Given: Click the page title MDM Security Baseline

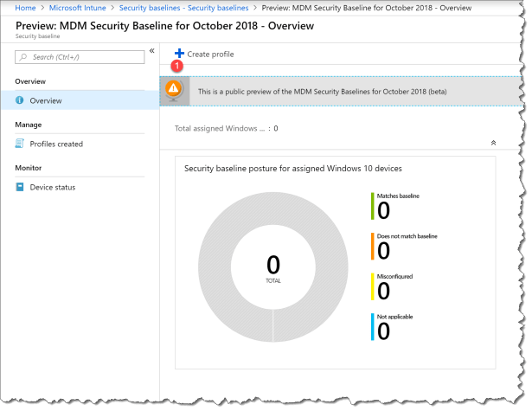Looking at the screenshot, I should pos(164,26).
